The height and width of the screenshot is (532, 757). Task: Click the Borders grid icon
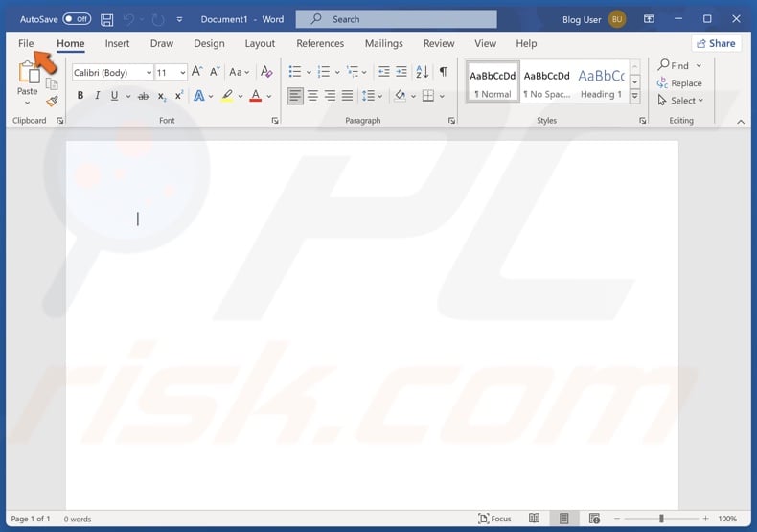tap(427, 96)
